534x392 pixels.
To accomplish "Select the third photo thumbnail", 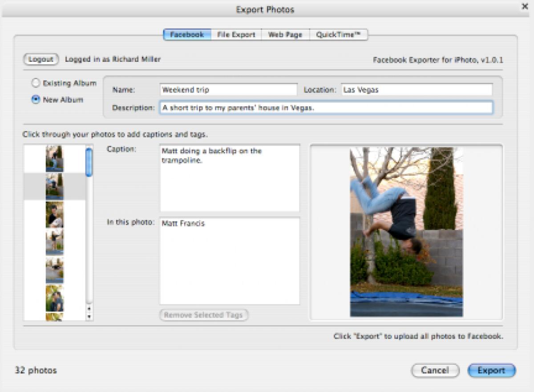I will click(x=54, y=214).
